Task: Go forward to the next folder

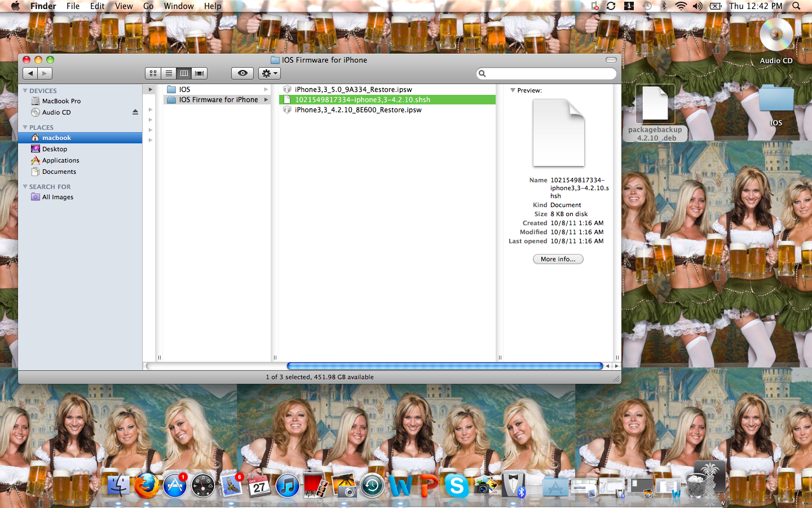Action: 45,73
